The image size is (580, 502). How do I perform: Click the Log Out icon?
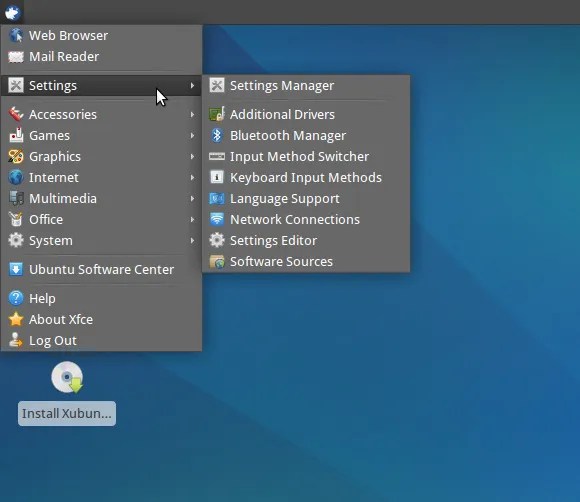(16, 340)
